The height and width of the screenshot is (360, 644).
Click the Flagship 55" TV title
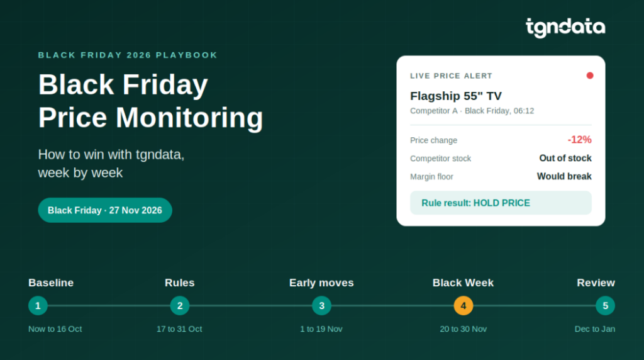click(x=456, y=96)
